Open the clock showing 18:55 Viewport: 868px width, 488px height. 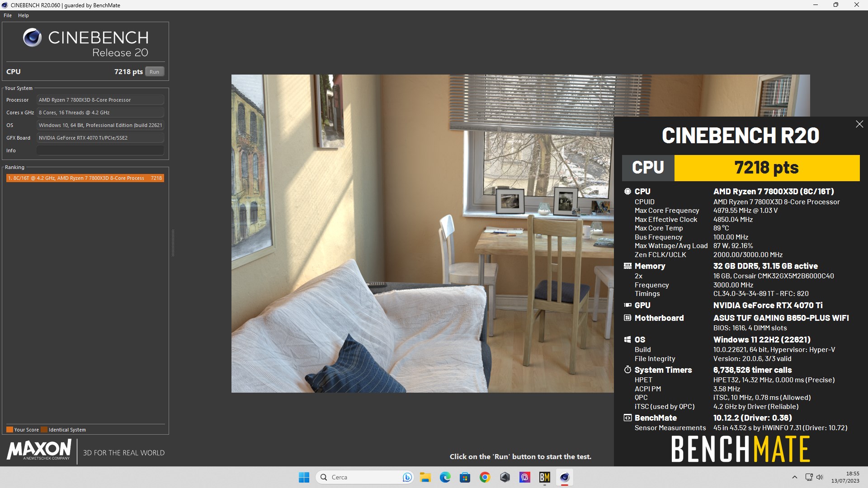click(x=845, y=477)
